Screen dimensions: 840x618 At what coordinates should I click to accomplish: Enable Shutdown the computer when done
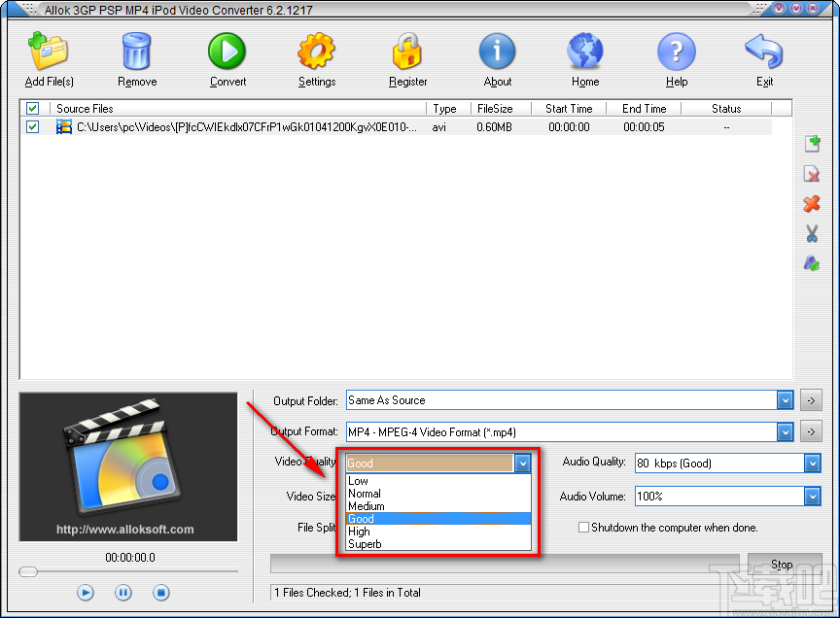583,528
